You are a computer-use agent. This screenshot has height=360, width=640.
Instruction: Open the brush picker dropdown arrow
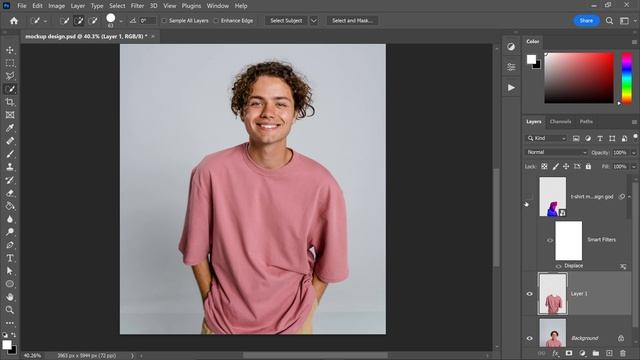click(121, 21)
